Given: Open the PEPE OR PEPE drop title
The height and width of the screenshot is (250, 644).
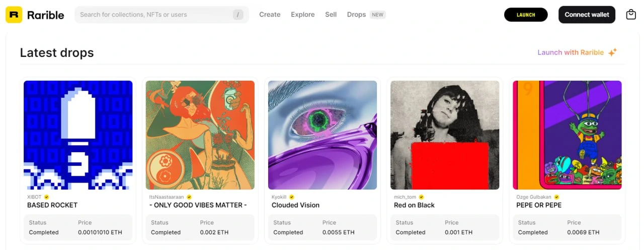Looking at the screenshot, I should click(x=539, y=205).
